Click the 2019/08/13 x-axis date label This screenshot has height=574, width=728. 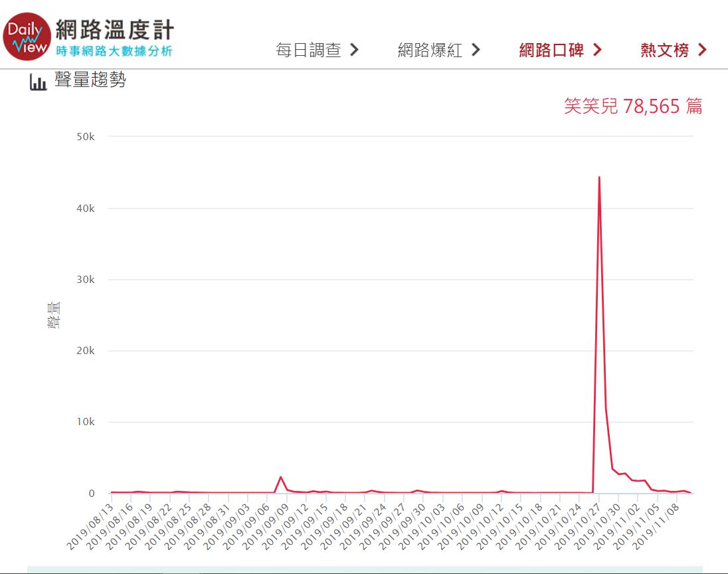(90, 526)
